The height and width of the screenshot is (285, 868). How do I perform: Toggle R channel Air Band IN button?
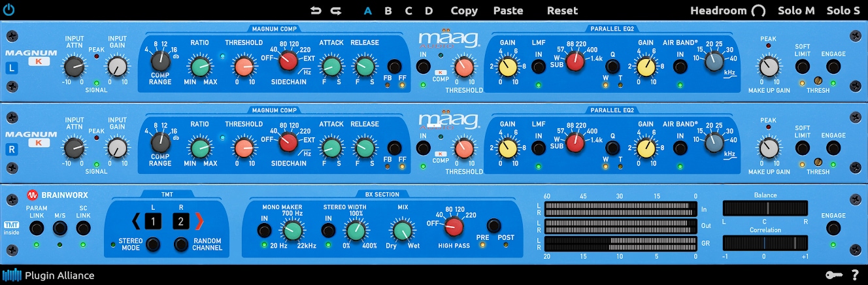[x=680, y=148]
